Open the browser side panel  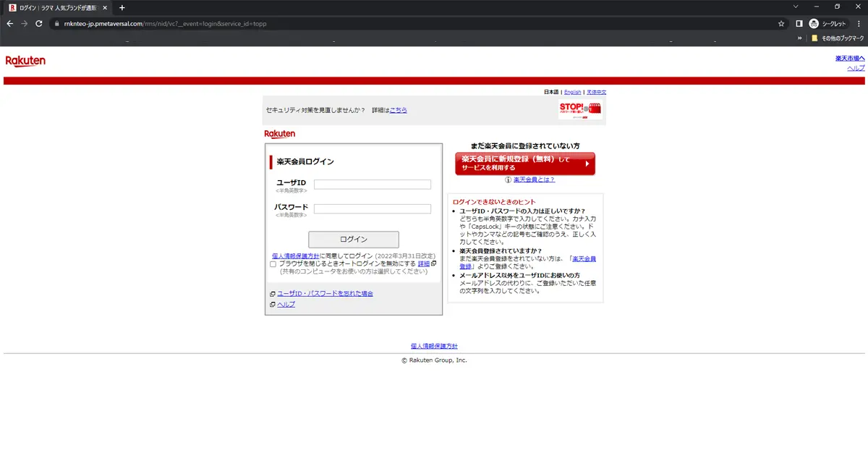[x=799, y=23]
